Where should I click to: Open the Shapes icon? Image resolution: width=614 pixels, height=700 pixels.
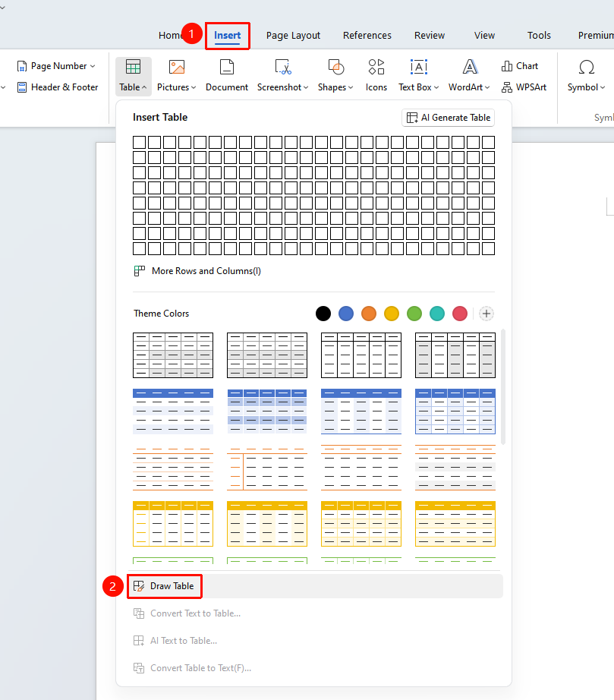pos(336,68)
